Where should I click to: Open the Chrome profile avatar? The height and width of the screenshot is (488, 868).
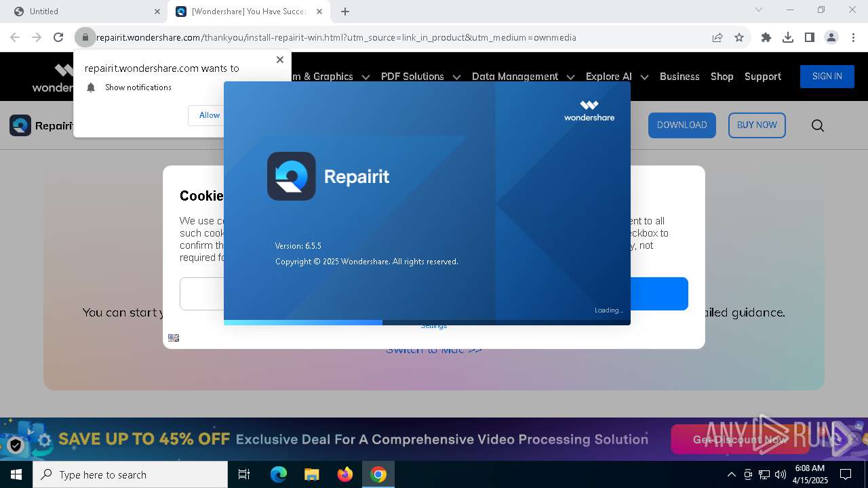[831, 37]
